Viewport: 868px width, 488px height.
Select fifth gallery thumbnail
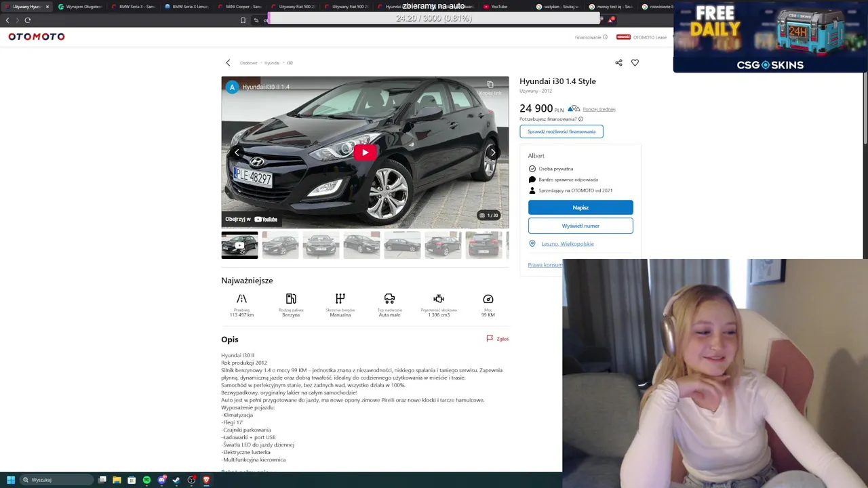402,245
